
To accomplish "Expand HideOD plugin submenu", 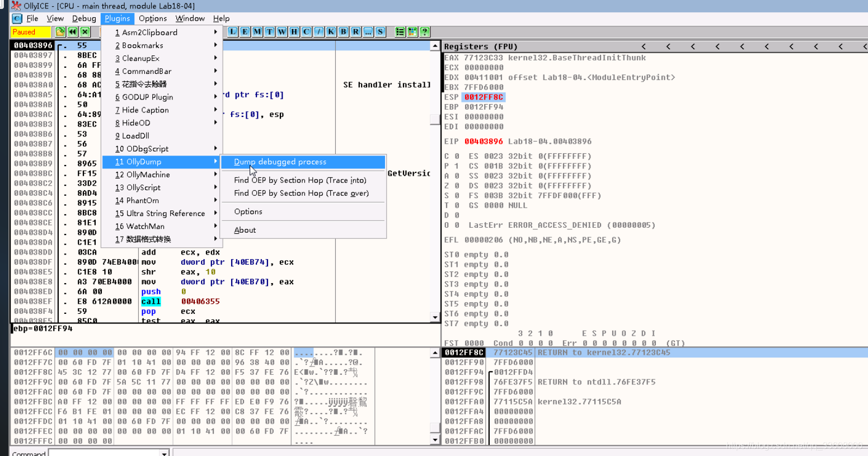I will tap(162, 123).
